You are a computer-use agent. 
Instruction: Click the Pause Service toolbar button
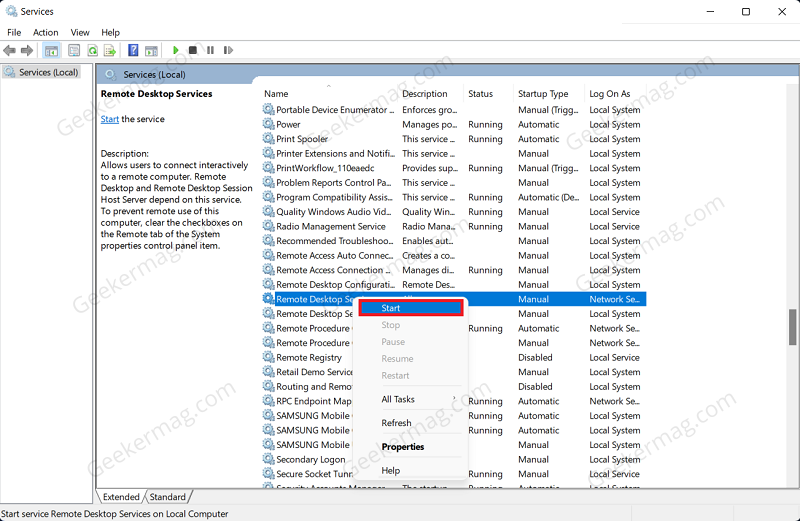(210, 50)
